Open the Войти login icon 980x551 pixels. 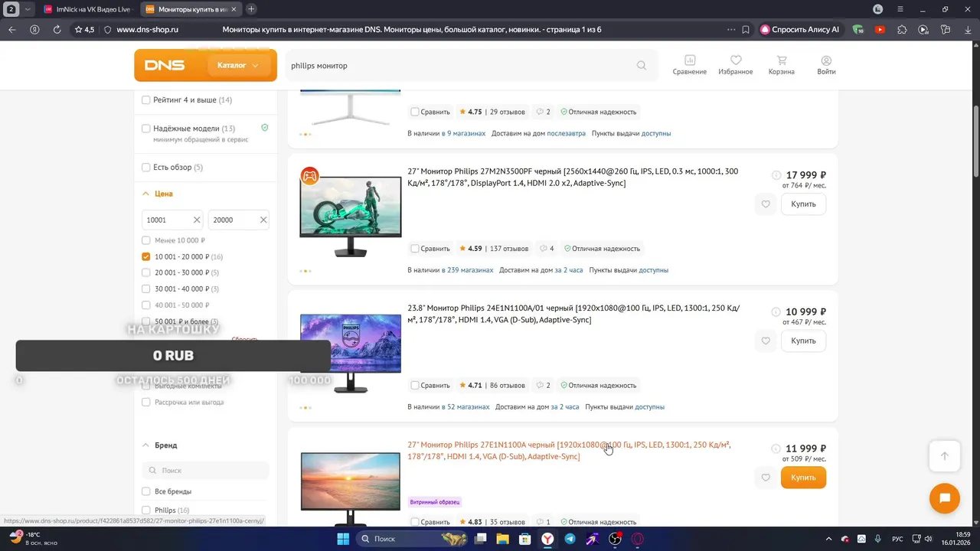click(826, 65)
